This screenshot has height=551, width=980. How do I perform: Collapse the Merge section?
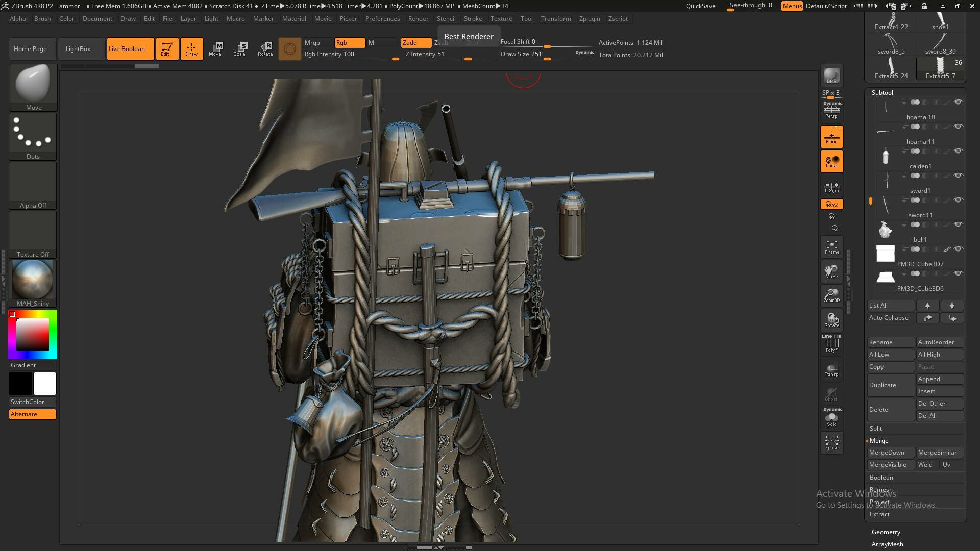879,441
